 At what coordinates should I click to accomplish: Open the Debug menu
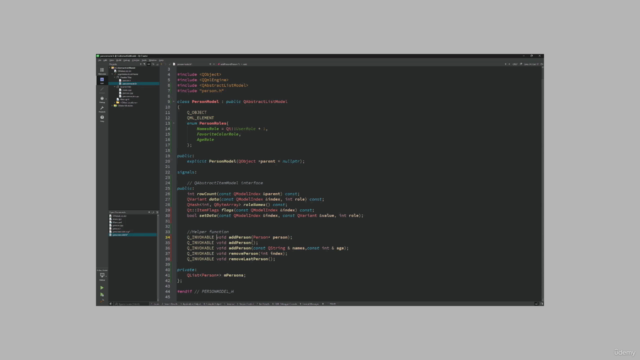click(127, 60)
